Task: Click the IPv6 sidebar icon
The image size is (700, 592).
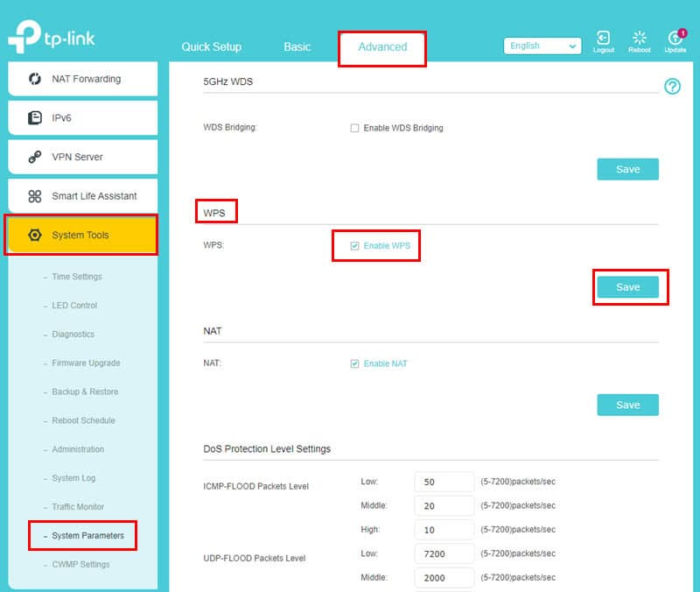Action: tap(35, 118)
